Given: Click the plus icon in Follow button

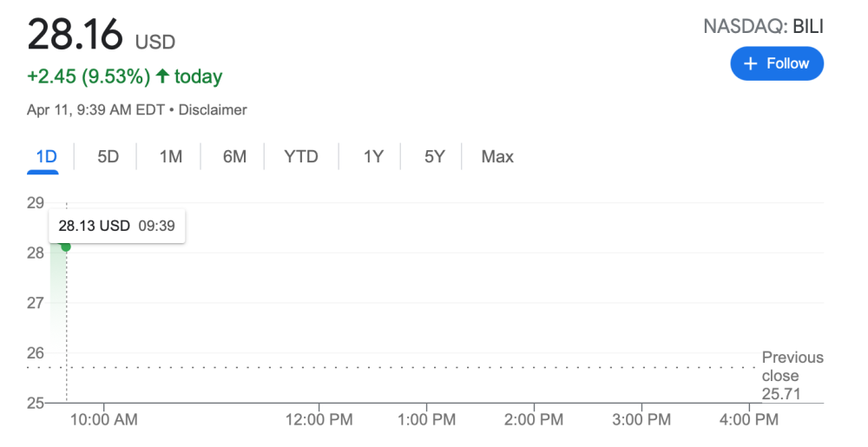Looking at the screenshot, I should [750, 63].
